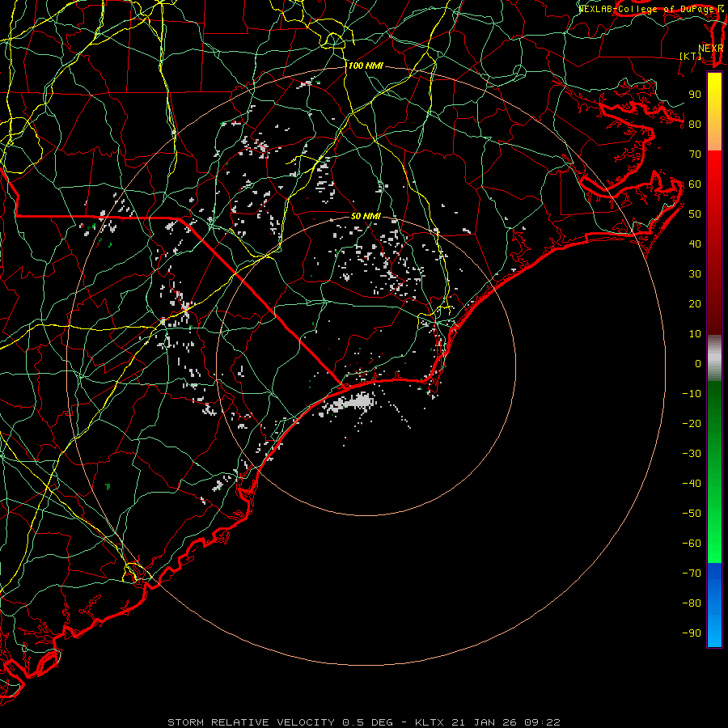Click the -90 value on velocity scale
728x728 pixels.
pyautogui.click(x=692, y=633)
